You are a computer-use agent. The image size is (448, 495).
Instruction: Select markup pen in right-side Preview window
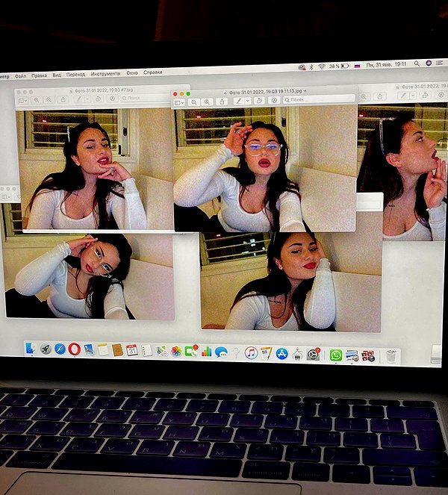point(403,96)
